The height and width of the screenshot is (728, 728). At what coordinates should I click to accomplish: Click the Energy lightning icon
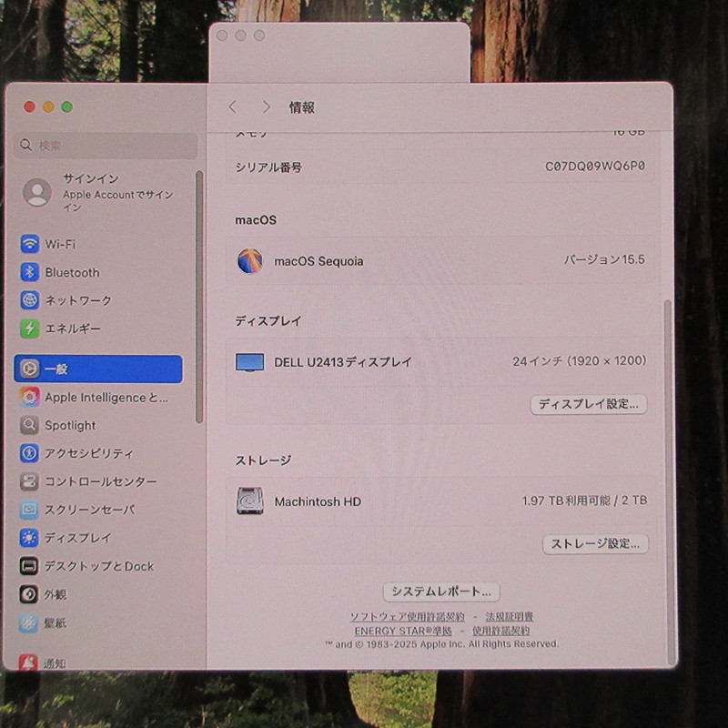coord(30,329)
